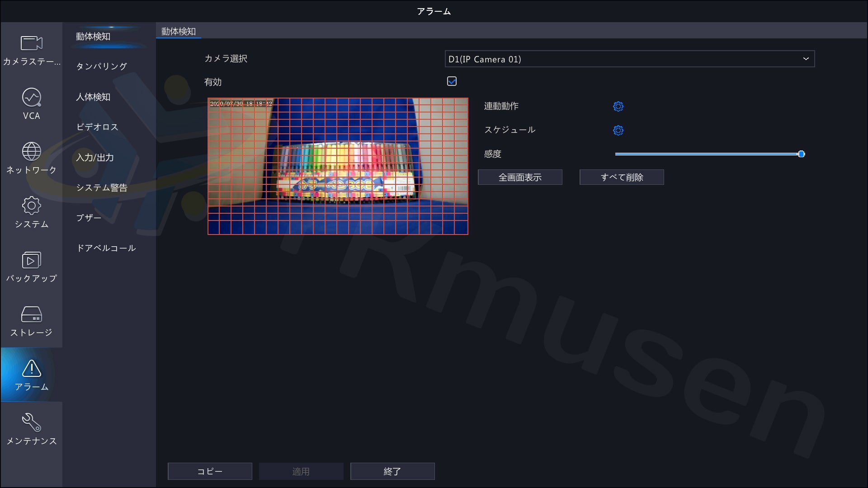Click on the sensitivity slider track
Image resolution: width=868 pixels, height=488 pixels.
[x=705, y=154]
